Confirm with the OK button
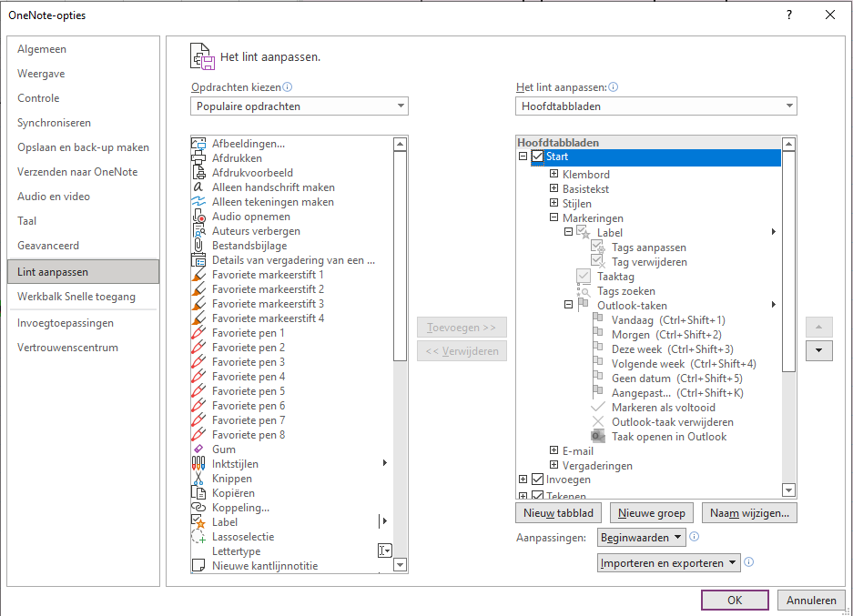853x616 pixels. [x=735, y=601]
